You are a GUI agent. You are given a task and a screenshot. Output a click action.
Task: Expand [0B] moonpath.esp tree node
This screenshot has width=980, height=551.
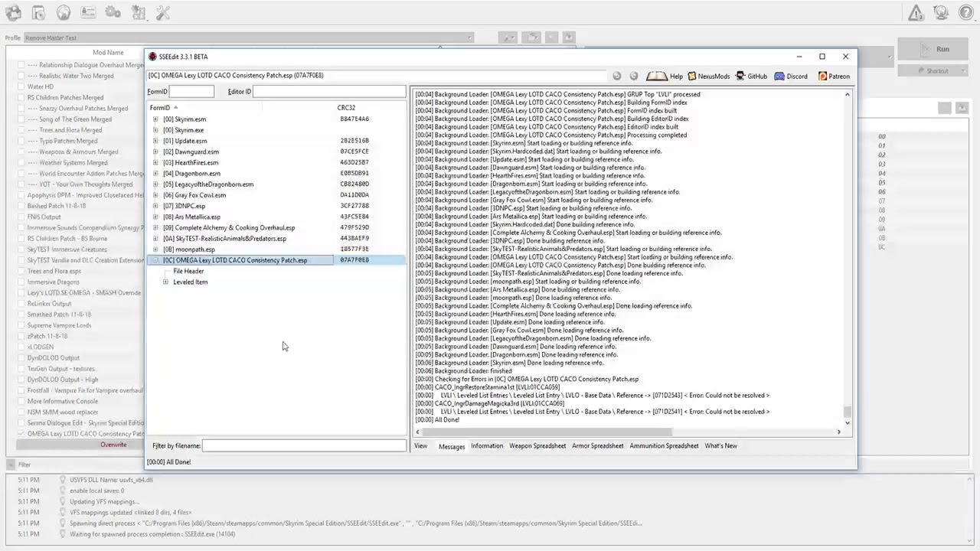[x=155, y=249]
